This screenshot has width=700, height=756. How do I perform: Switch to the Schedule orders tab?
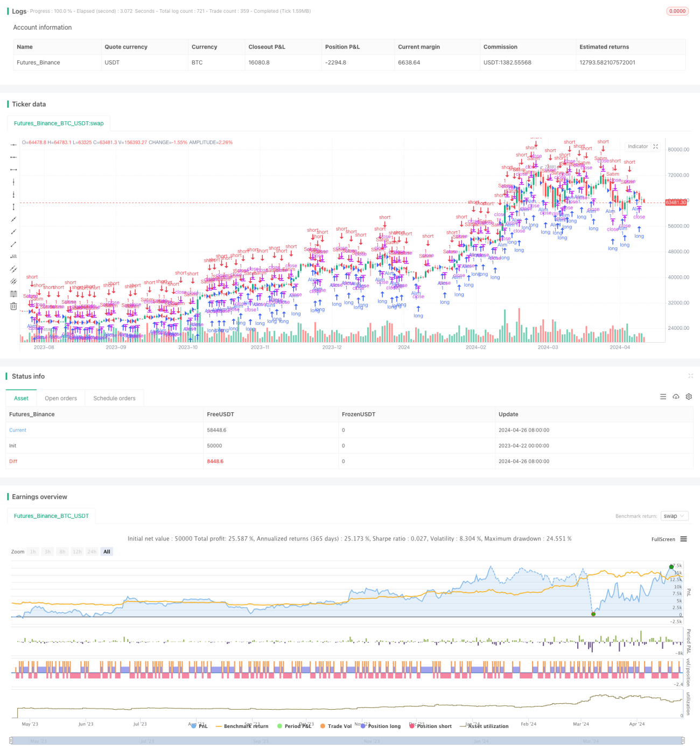[114, 398]
